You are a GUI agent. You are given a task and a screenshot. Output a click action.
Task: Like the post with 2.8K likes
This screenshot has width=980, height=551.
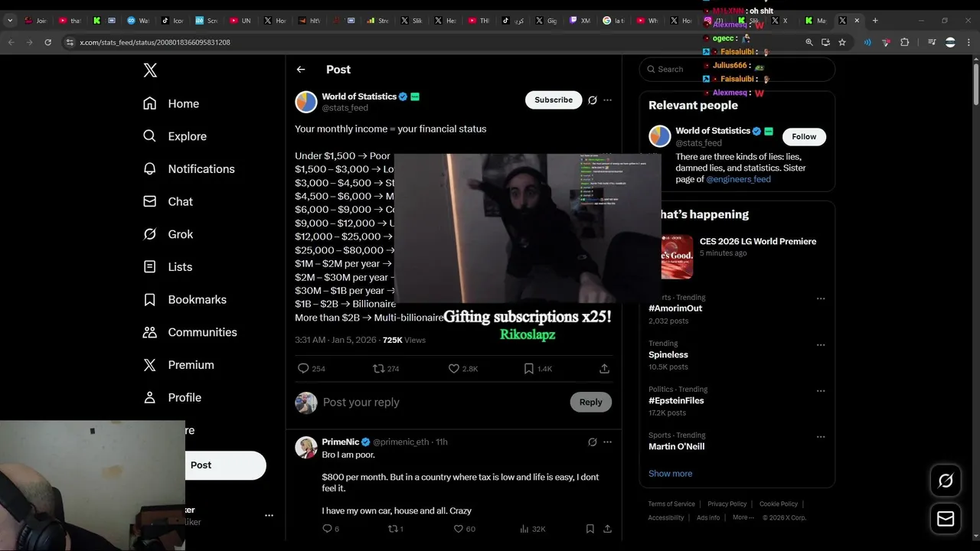click(x=453, y=369)
